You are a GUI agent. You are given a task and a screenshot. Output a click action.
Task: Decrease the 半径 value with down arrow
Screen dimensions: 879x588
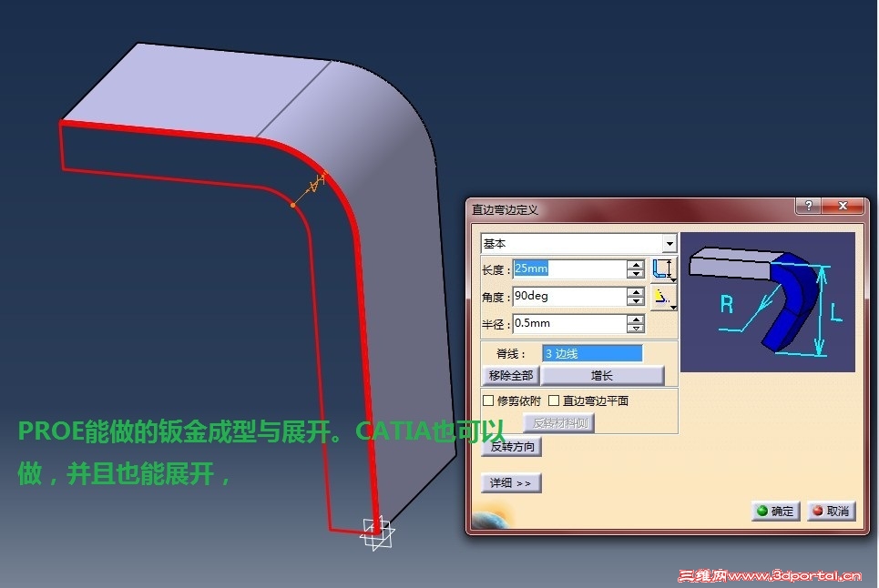636,329
